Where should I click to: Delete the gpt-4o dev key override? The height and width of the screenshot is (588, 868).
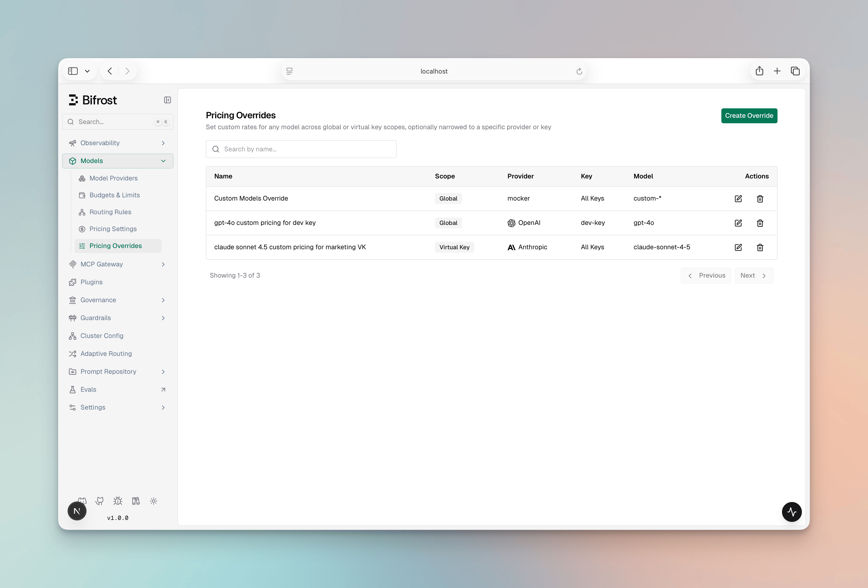point(760,223)
